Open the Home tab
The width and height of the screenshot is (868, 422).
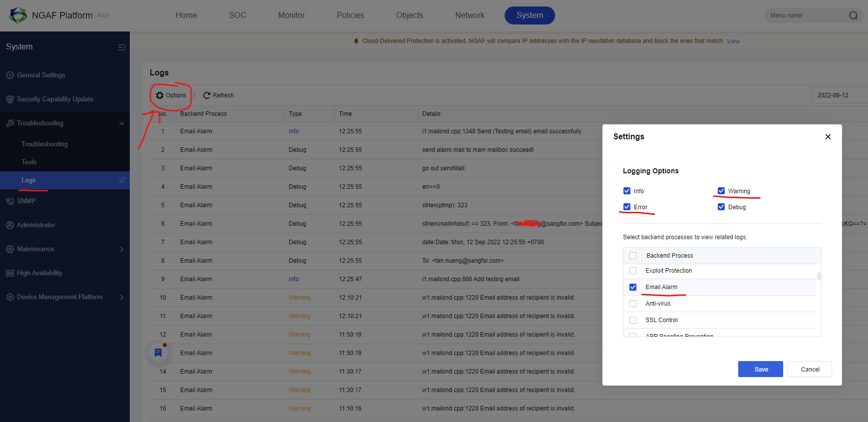coord(186,15)
